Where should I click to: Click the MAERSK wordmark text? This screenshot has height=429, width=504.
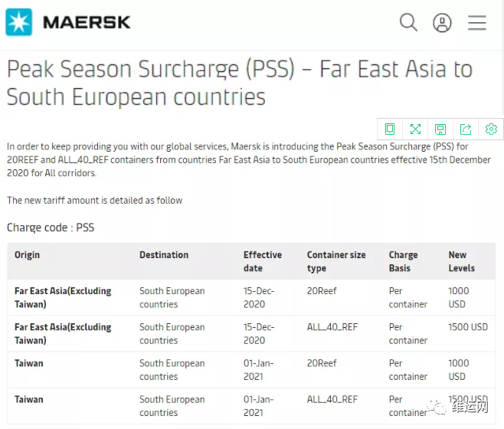click(x=87, y=22)
